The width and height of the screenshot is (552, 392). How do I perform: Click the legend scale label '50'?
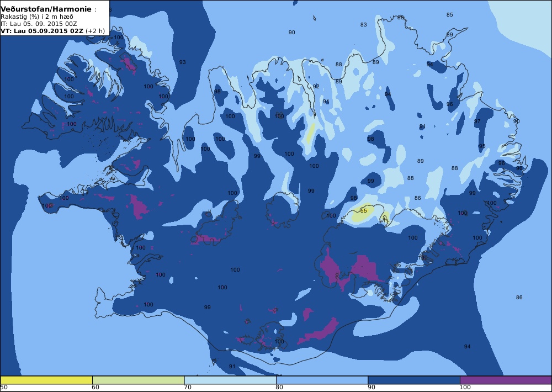coord(4,388)
